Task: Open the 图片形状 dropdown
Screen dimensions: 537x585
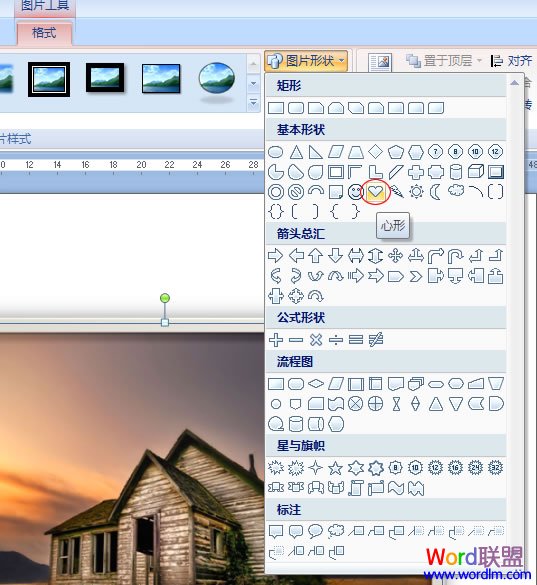Action: click(x=306, y=61)
